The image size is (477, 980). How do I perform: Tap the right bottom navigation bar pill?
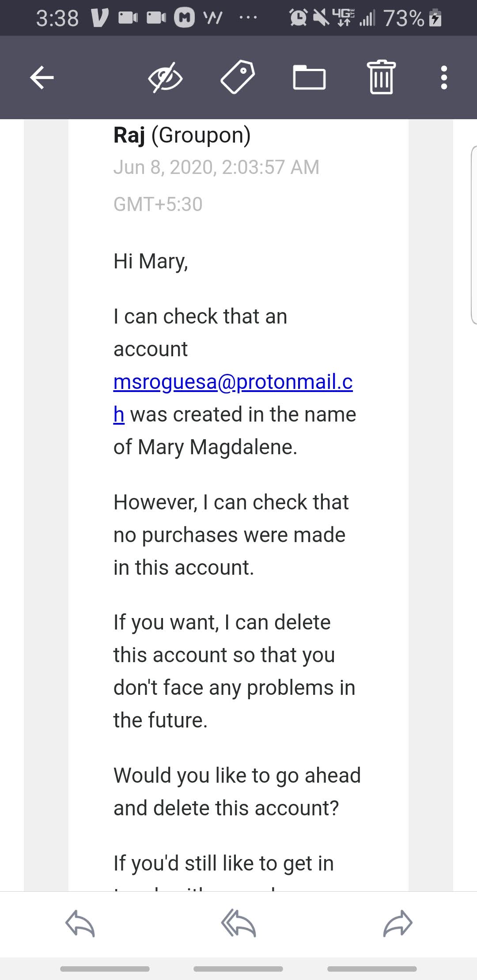(372, 969)
